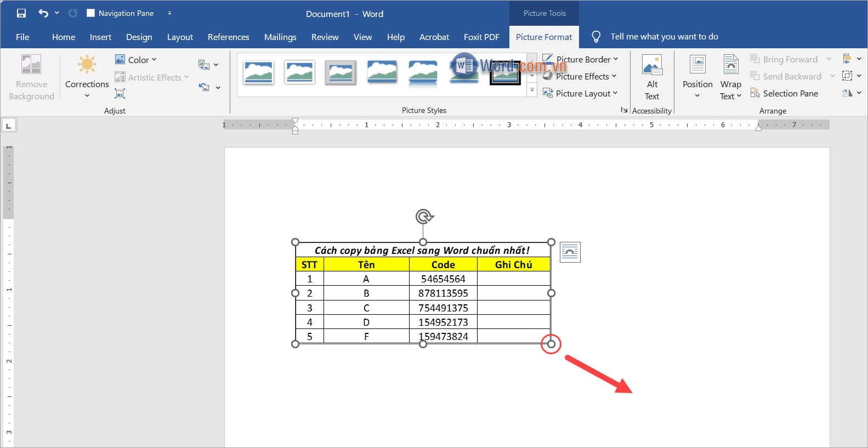Switch to the Home tab
The height and width of the screenshot is (448, 868).
click(x=64, y=37)
